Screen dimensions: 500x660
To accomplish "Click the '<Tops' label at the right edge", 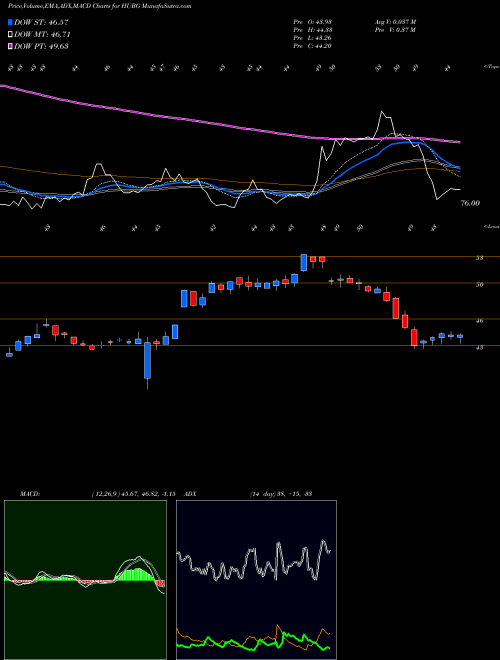I will coord(491,67).
